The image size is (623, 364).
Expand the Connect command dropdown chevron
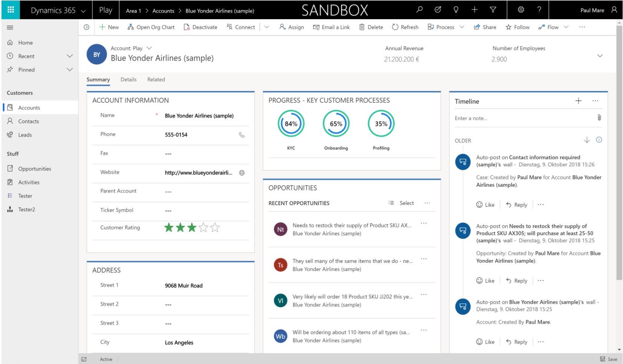[267, 27]
